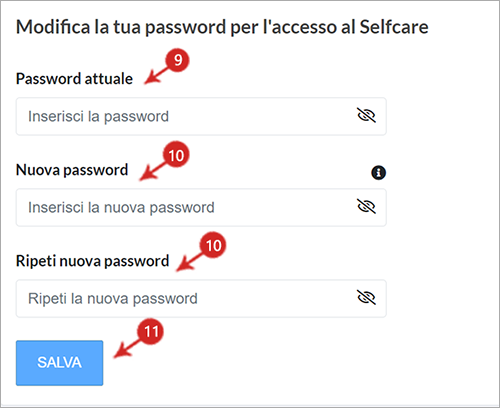
Task: Toggle visibility of the Nuova password field
Action: point(366,206)
